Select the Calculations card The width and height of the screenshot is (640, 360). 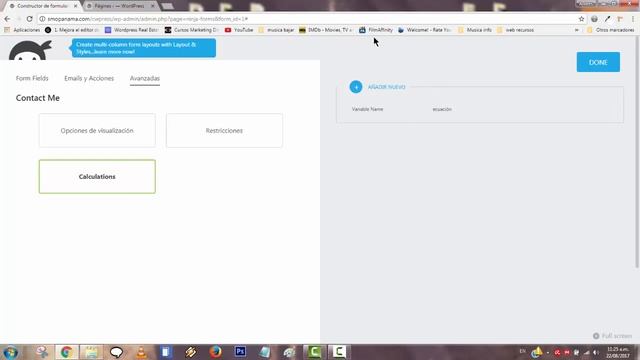[x=97, y=176]
